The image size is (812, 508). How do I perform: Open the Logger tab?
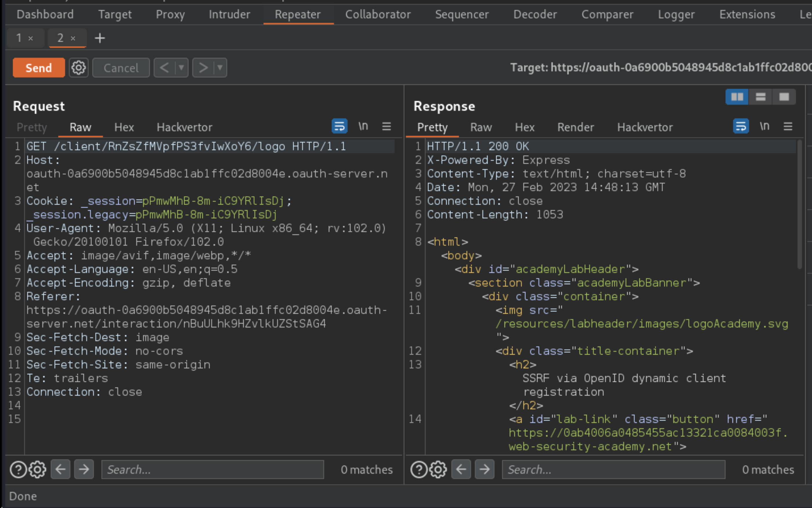coord(676,15)
